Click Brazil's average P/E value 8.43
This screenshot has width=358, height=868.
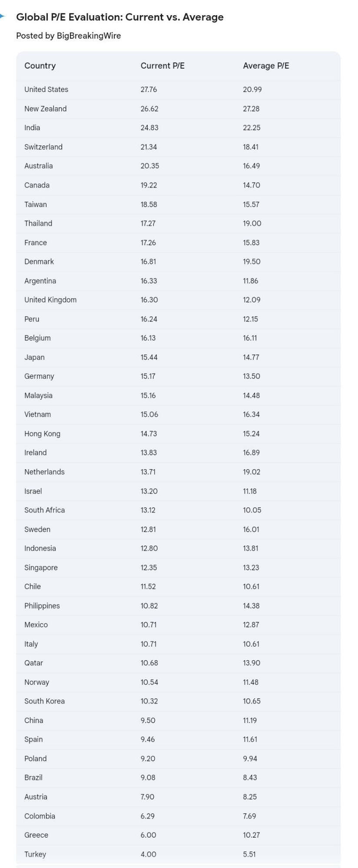tap(250, 778)
